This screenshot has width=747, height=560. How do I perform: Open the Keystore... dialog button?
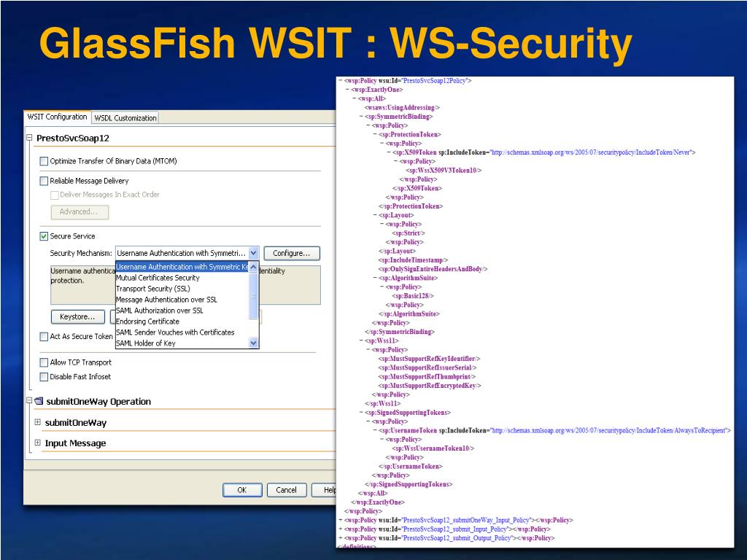[77, 316]
